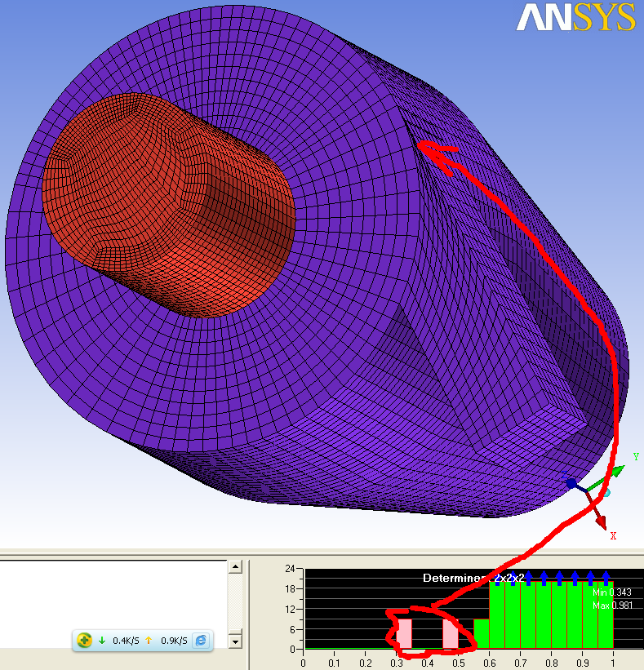Select the pink histogram bar near 0.5
Image resolution: width=644 pixels, height=670 pixels.
[450, 633]
